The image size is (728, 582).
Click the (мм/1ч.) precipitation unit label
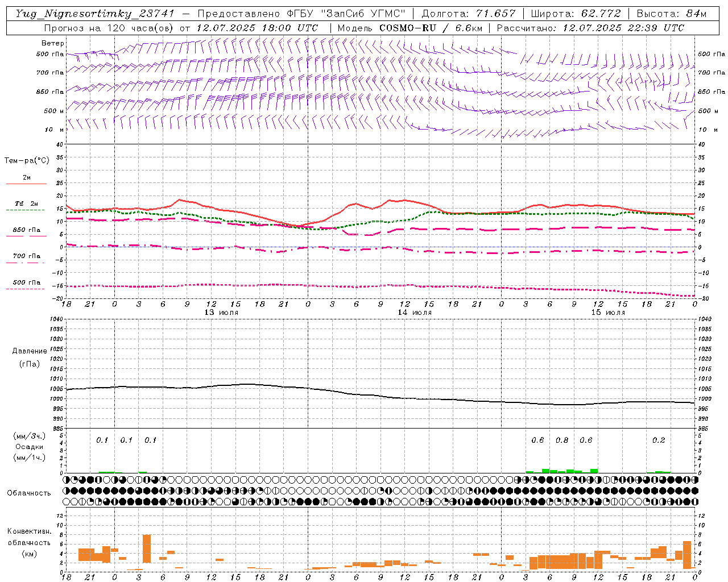pos(29,458)
